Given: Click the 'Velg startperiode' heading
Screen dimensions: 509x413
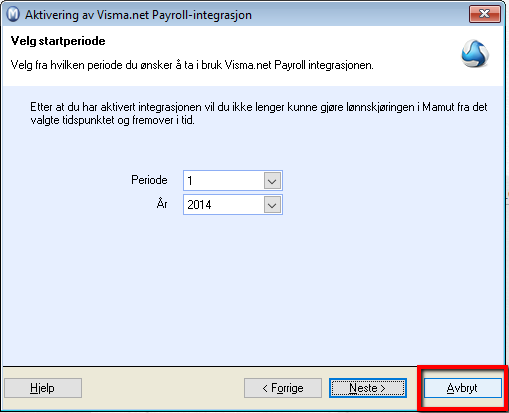Looking at the screenshot, I should [58, 41].
